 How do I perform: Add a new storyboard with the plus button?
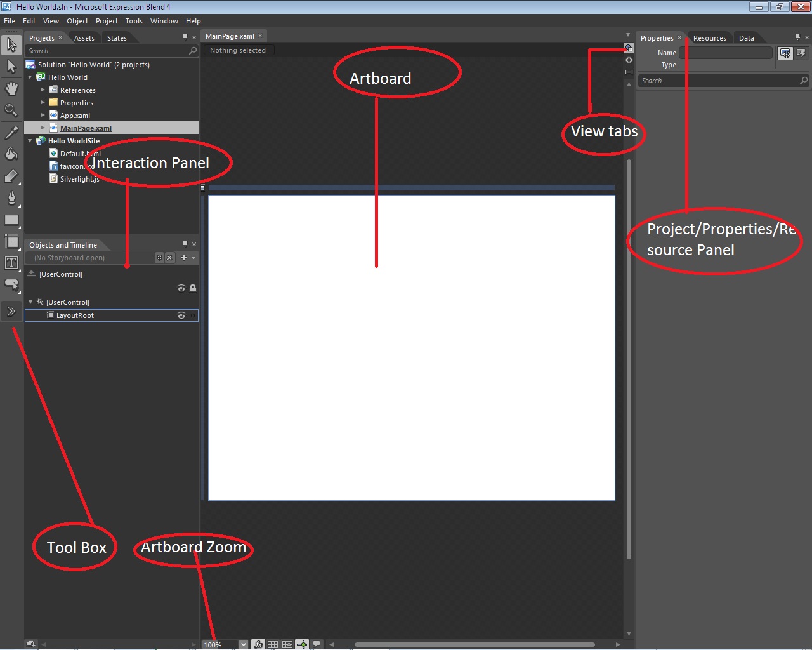tap(183, 258)
